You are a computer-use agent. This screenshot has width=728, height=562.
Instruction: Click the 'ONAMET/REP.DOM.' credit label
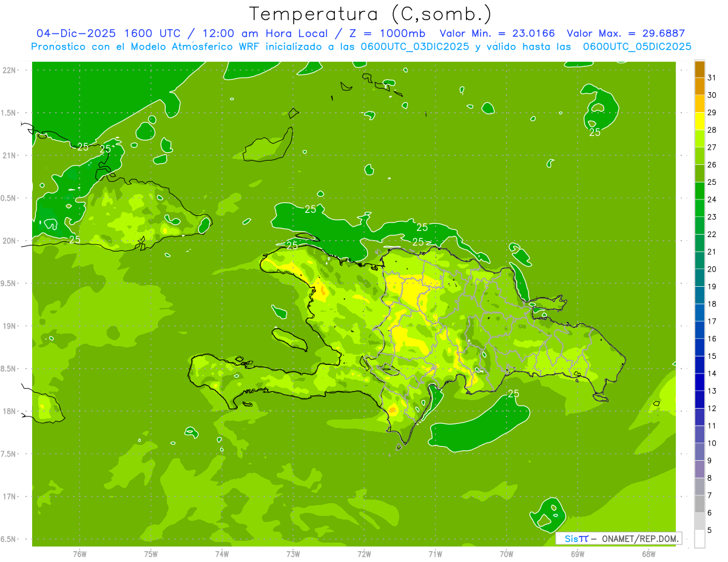coord(641,538)
